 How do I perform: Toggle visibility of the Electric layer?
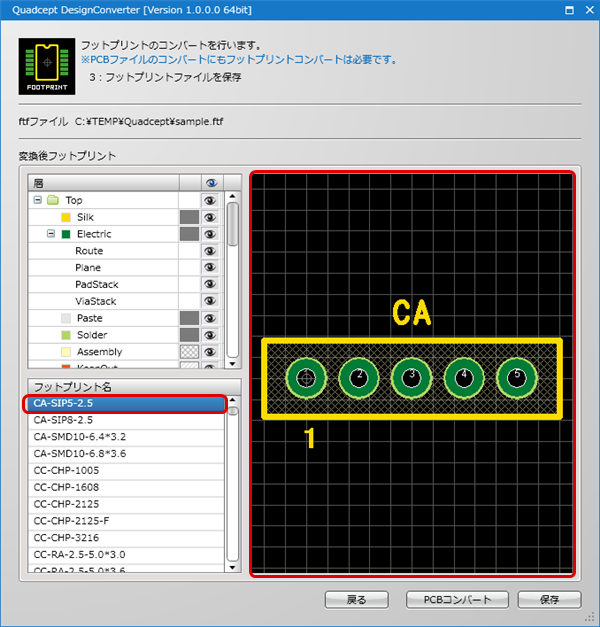click(x=210, y=234)
